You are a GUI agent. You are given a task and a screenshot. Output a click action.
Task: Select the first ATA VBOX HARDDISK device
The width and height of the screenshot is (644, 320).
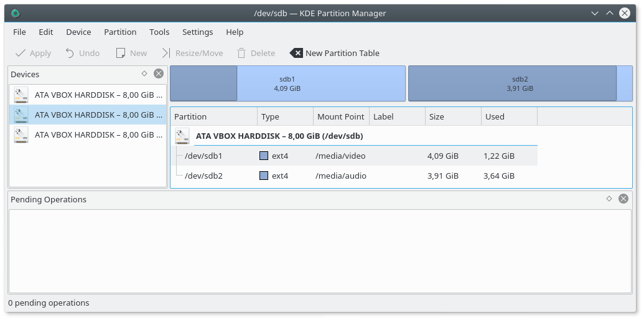point(87,95)
